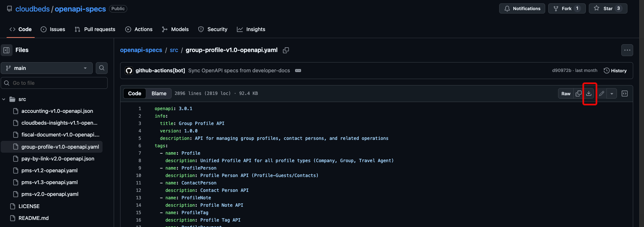The height and width of the screenshot is (227, 644).
Task: Copy the file path
Action: tap(286, 50)
